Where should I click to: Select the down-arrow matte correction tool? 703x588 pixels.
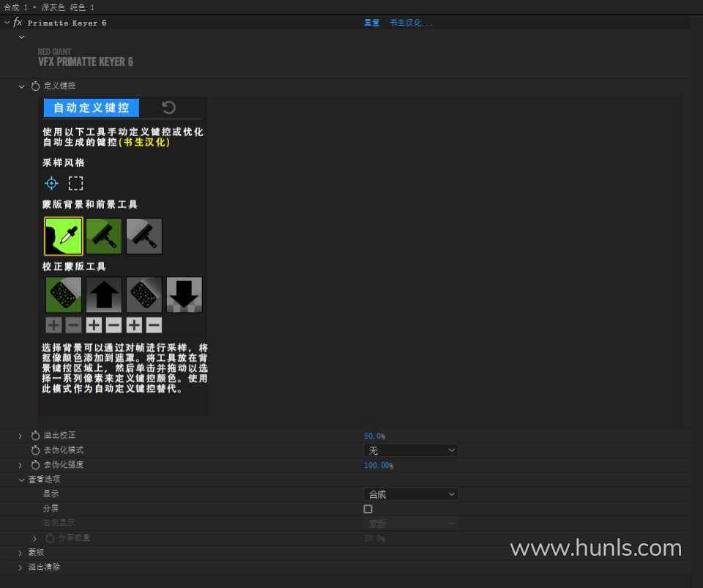[x=185, y=294]
